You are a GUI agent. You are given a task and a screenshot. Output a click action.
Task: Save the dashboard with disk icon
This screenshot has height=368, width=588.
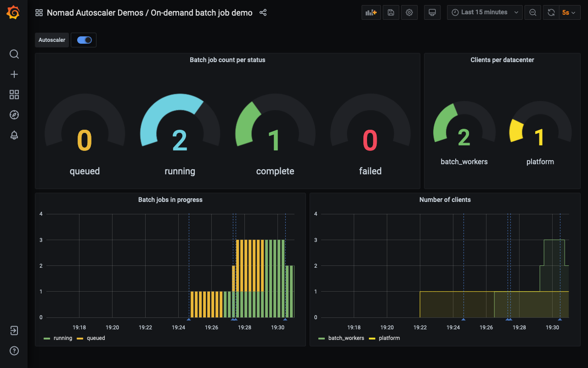(391, 12)
